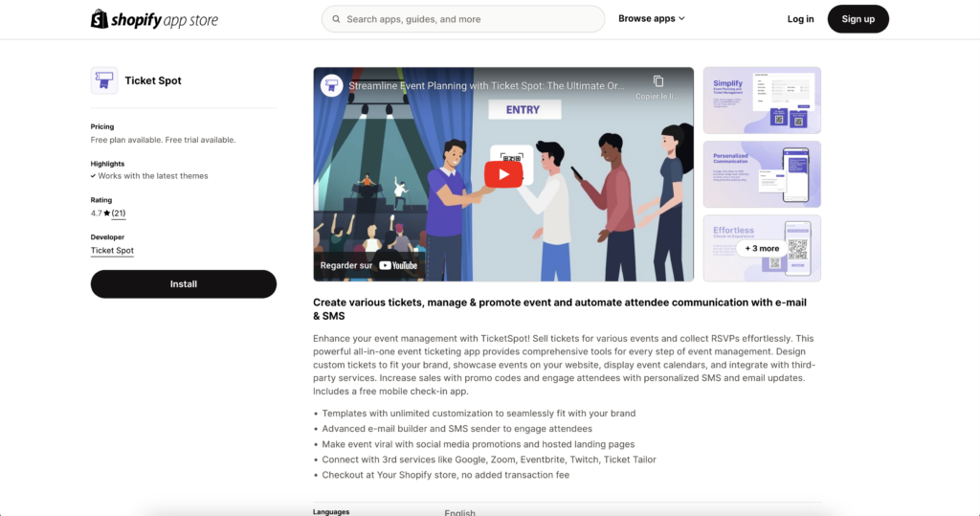980x516 pixels.
Task: Click the Install button
Action: pyautogui.click(x=184, y=284)
